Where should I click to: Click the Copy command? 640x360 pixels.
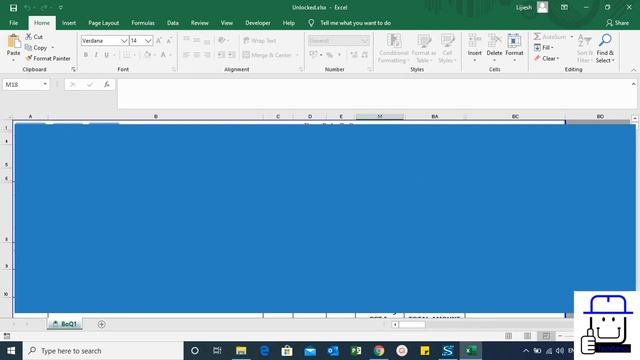point(36,48)
